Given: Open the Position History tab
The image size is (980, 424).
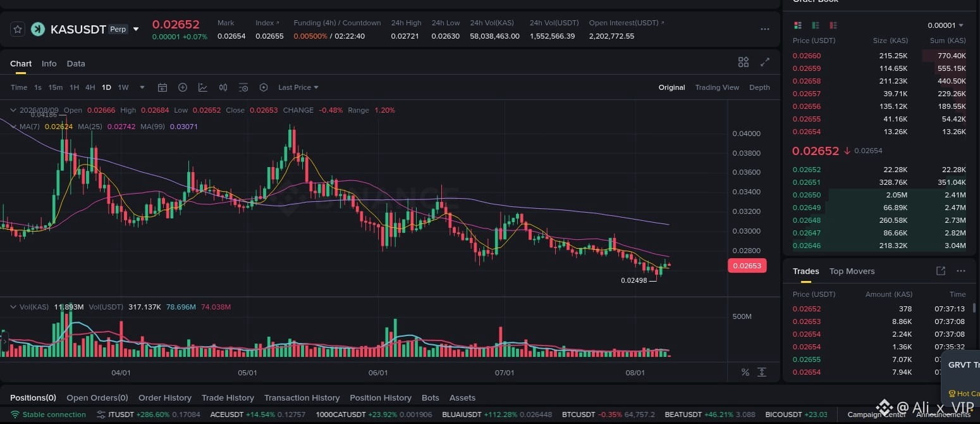Looking at the screenshot, I should pyautogui.click(x=381, y=397).
